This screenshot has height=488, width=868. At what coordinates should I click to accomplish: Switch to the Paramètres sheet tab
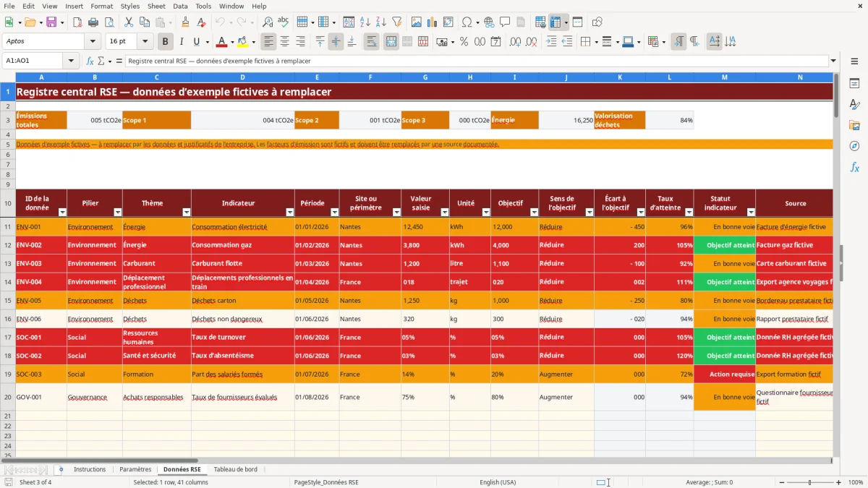pyautogui.click(x=135, y=469)
